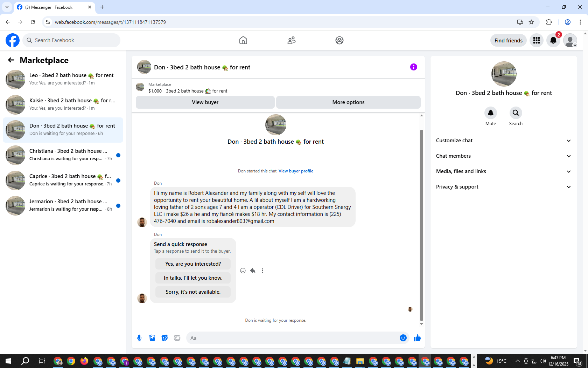Viewport: 588px width, 368px height.
Task: Expand the Privacy & support section
Action: [x=504, y=187]
